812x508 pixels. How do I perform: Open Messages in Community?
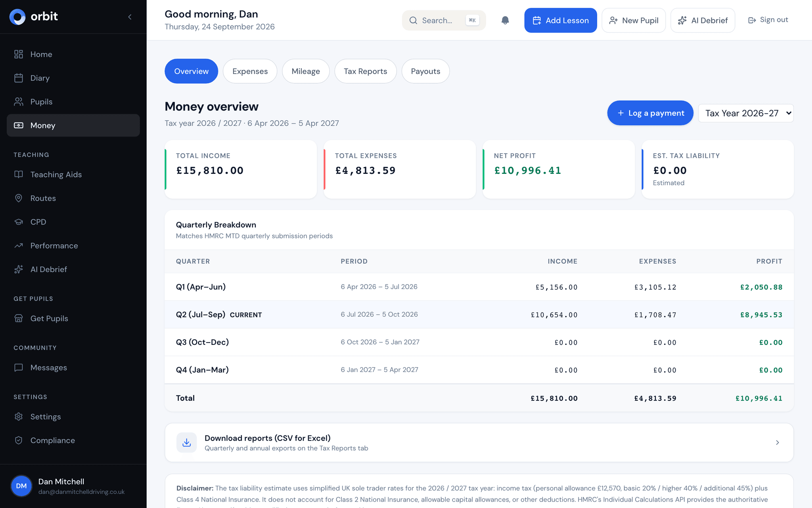click(x=73, y=368)
